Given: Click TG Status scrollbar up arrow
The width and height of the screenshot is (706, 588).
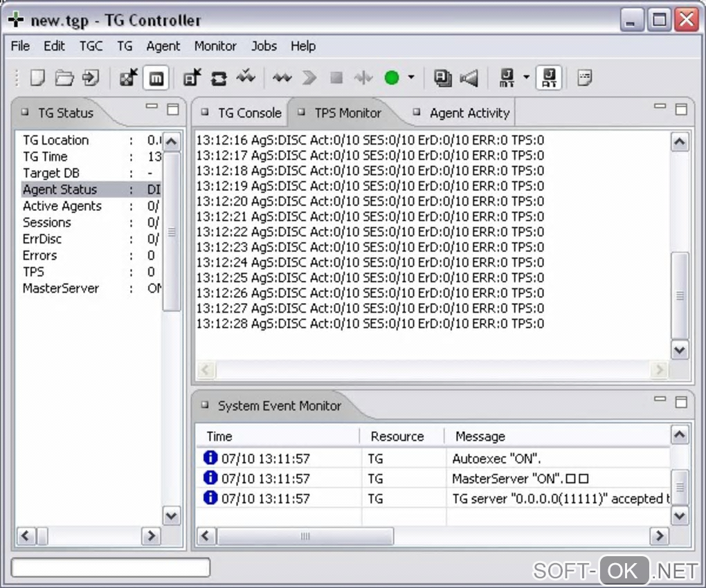Looking at the screenshot, I should (171, 142).
